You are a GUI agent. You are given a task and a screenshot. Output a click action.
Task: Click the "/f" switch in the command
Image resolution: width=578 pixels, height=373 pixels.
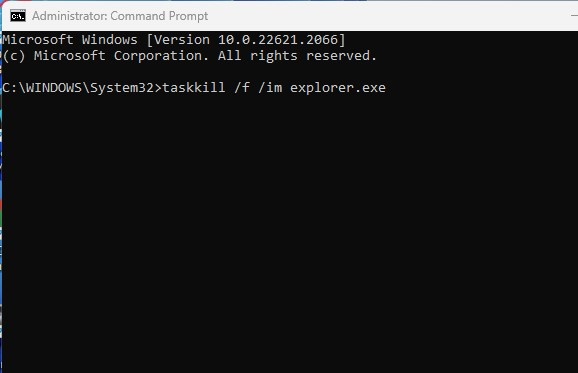tap(242, 88)
